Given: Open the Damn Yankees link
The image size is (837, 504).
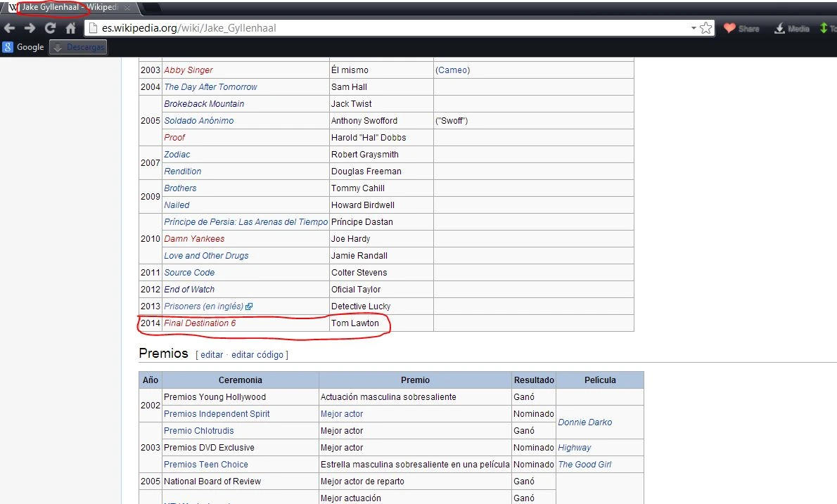Looking at the screenshot, I should [x=193, y=239].
